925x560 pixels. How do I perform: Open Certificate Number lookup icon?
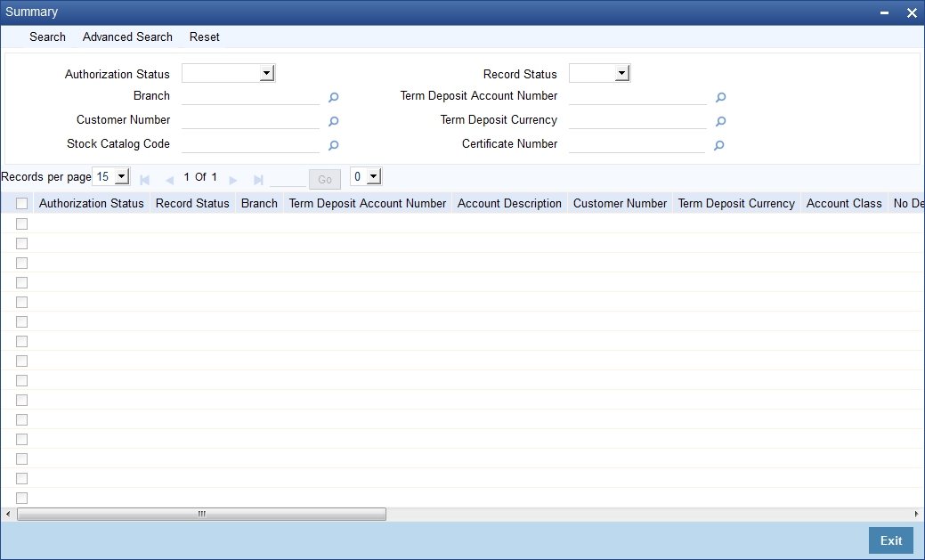718,145
